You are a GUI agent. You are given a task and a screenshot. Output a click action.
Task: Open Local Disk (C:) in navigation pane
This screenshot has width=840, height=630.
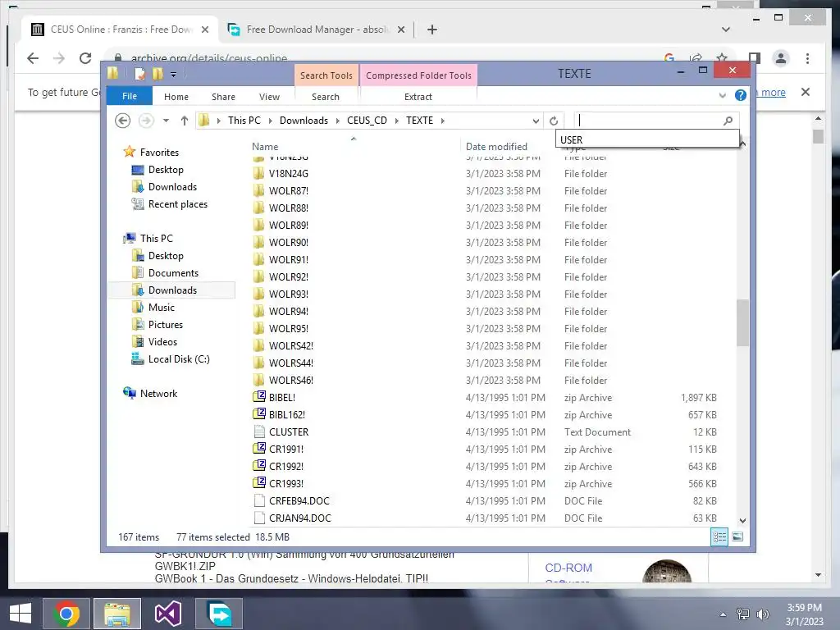click(x=178, y=359)
